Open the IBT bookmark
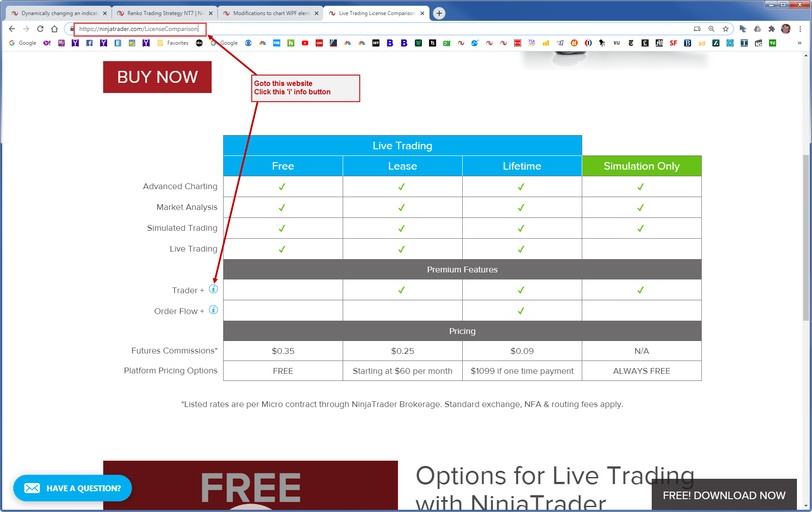Viewport: 812px width, 512px height. pyautogui.click(x=376, y=43)
